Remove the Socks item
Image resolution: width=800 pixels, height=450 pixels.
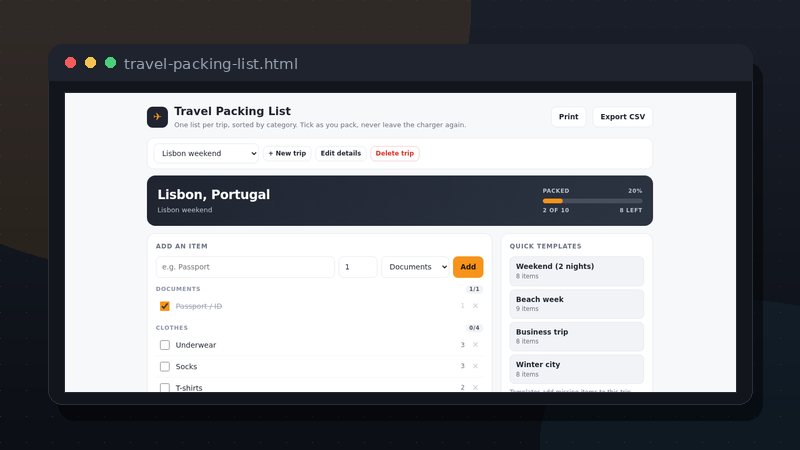(x=475, y=366)
